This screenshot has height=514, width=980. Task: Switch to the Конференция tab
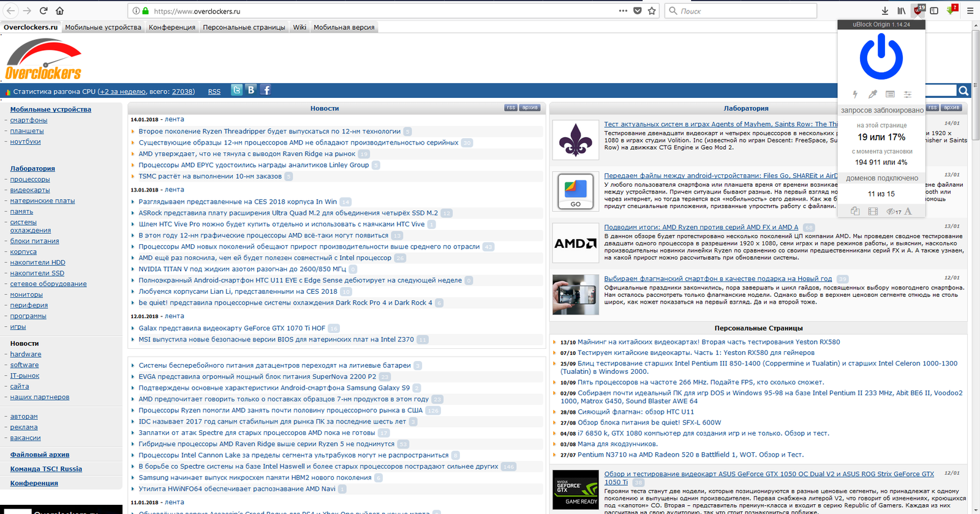pyautogui.click(x=172, y=27)
